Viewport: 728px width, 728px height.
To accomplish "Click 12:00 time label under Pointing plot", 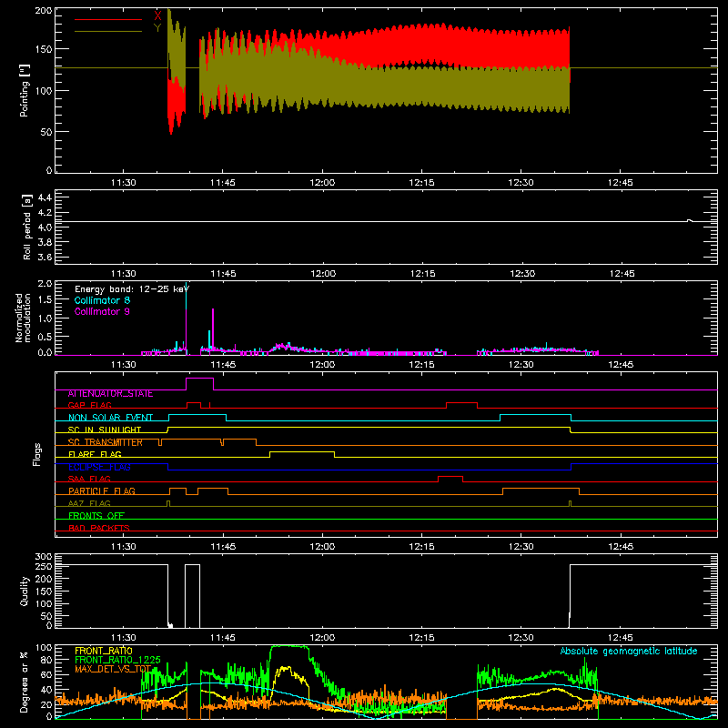I will [322, 183].
